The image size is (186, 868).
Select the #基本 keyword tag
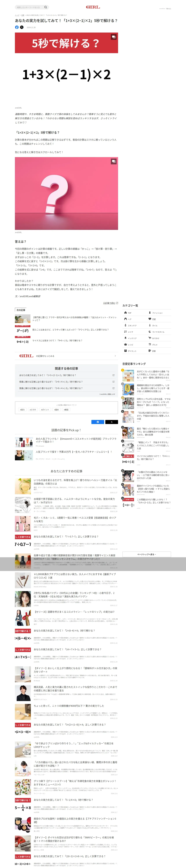coord(57,410)
